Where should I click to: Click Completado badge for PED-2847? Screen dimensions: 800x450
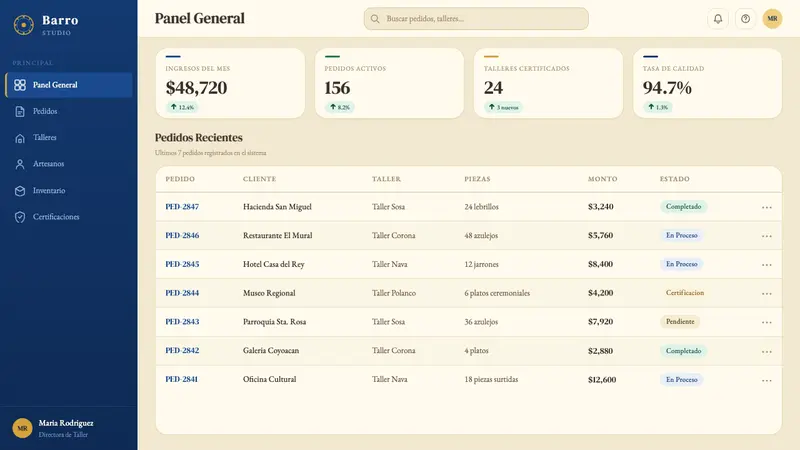click(x=683, y=207)
